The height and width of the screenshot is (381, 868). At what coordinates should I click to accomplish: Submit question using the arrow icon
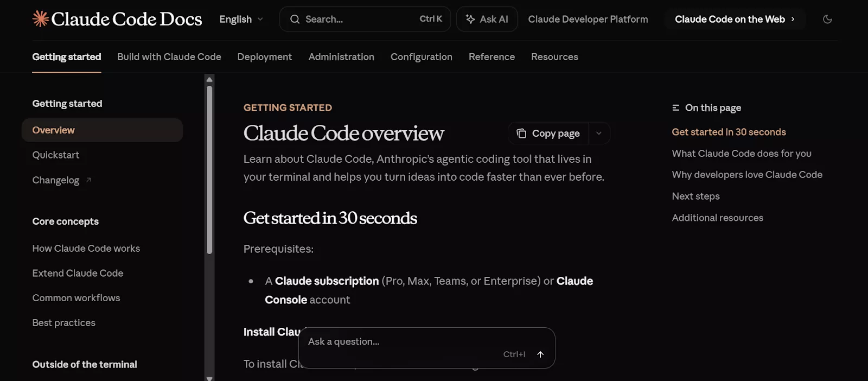(540, 354)
